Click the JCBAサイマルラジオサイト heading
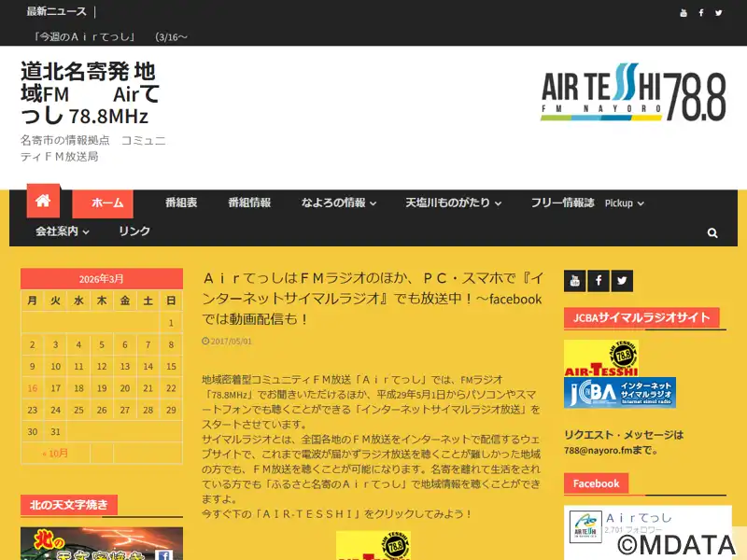The image size is (747, 560). click(641, 317)
